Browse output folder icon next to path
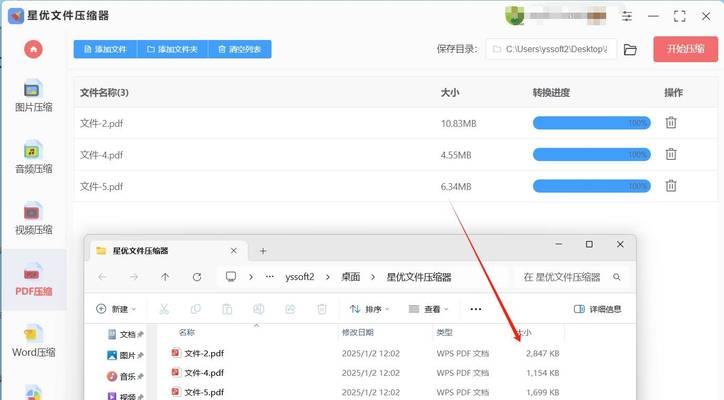Screen dimensions: 724x400 point(630,49)
